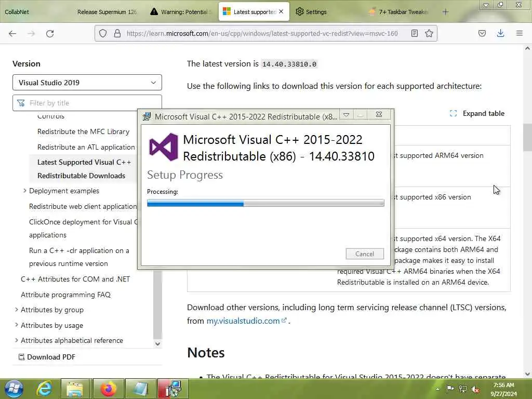The height and width of the screenshot is (399, 532).
Task: Cancel the Visual C++ redistributable setup
Action: (365, 254)
